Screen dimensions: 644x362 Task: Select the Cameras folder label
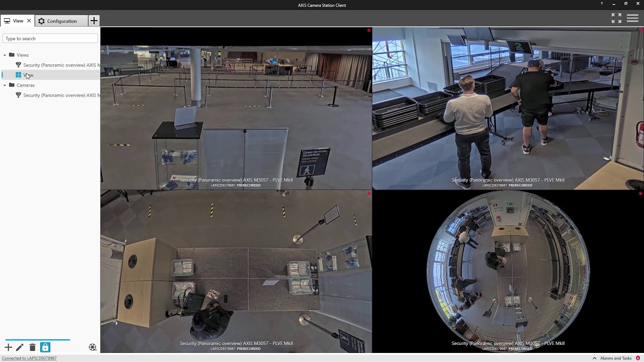(x=26, y=85)
